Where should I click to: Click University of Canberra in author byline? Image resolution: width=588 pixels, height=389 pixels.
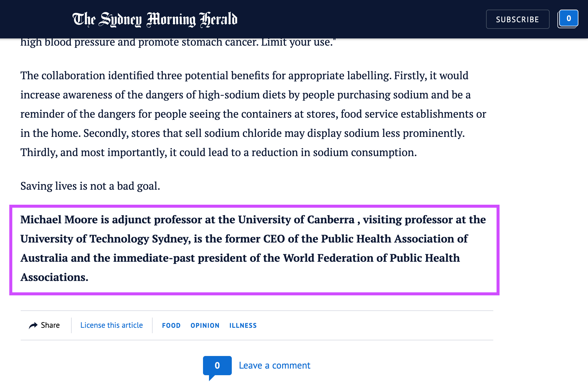296,219
